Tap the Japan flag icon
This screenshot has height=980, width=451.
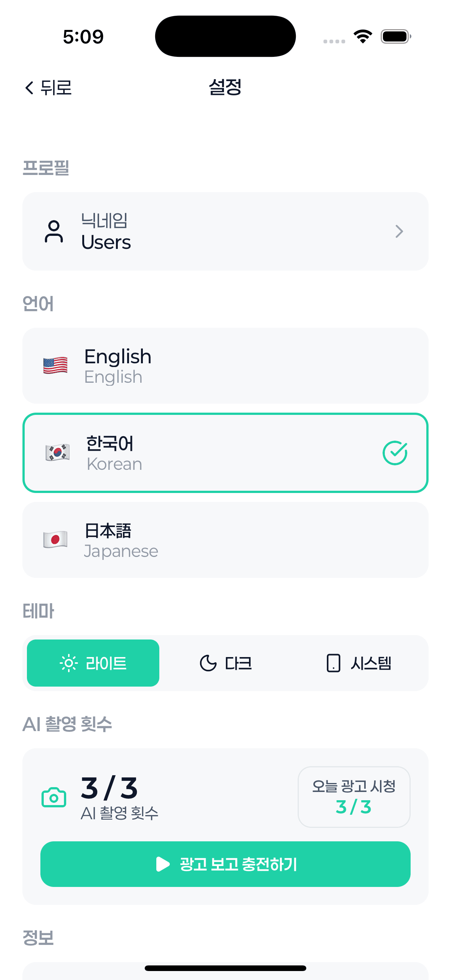[x=55, y=539]
